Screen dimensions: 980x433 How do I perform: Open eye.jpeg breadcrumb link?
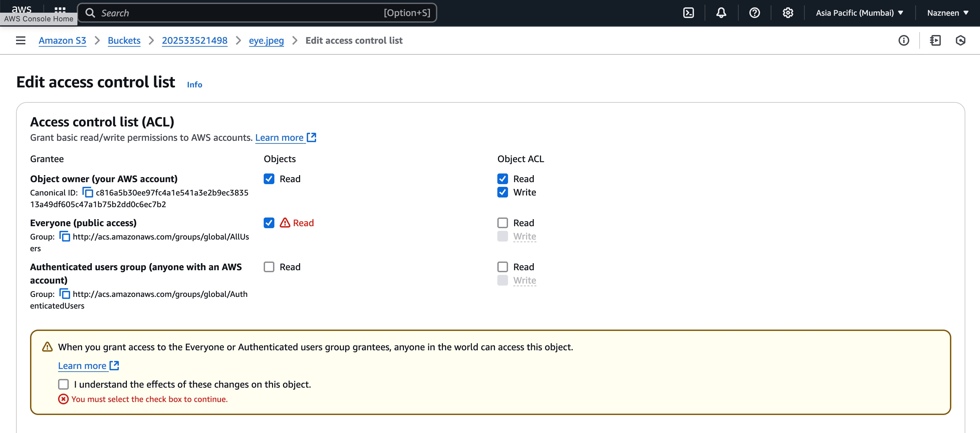tap(266, 40)
